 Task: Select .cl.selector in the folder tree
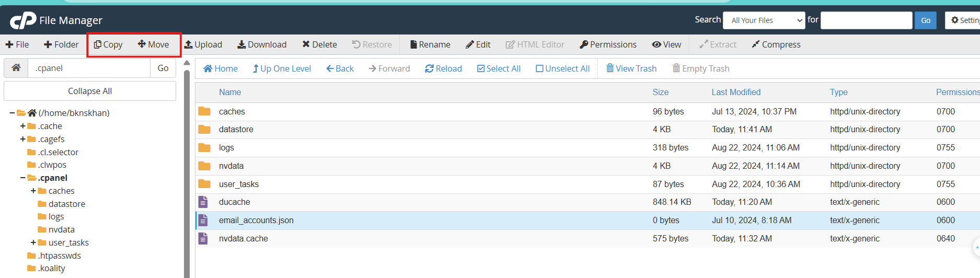click(x=58, y=152)
